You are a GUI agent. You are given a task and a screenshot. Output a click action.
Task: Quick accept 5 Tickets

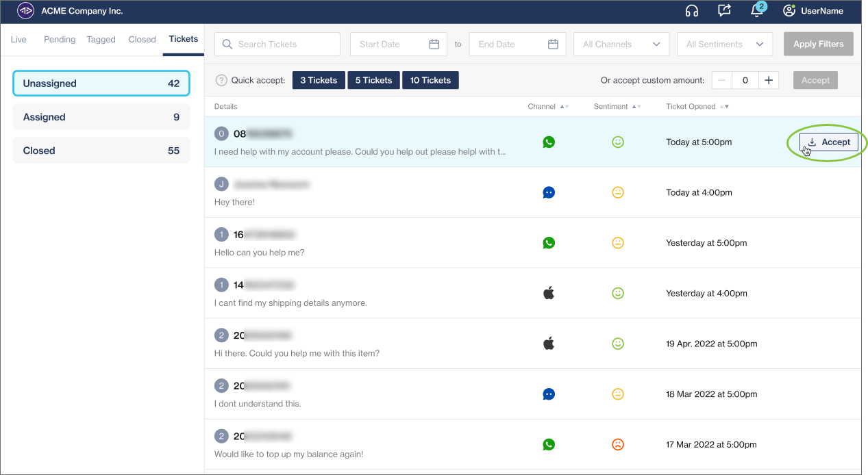click(373, 80)
